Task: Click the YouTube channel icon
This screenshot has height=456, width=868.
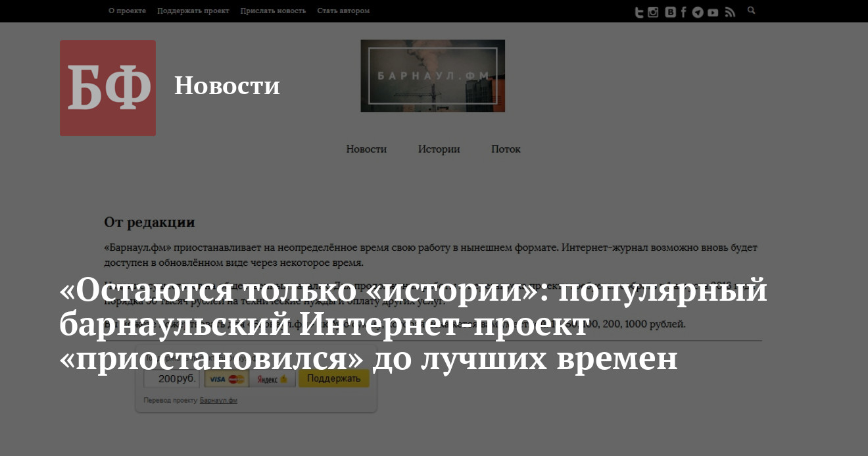Action: coord(713,12)
